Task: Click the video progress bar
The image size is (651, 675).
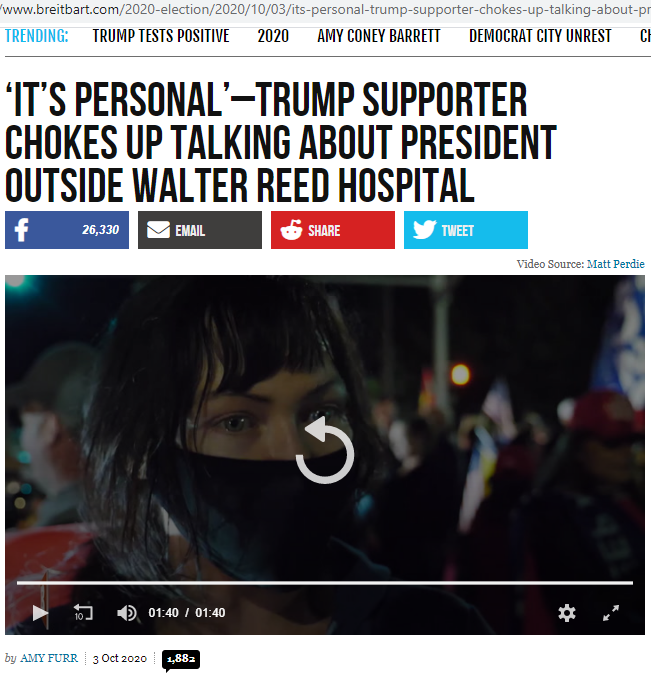Action: point(325,582)
